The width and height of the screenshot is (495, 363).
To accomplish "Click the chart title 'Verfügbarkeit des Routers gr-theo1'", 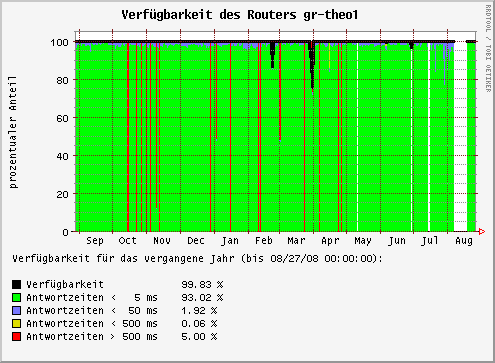I will 239,15.
